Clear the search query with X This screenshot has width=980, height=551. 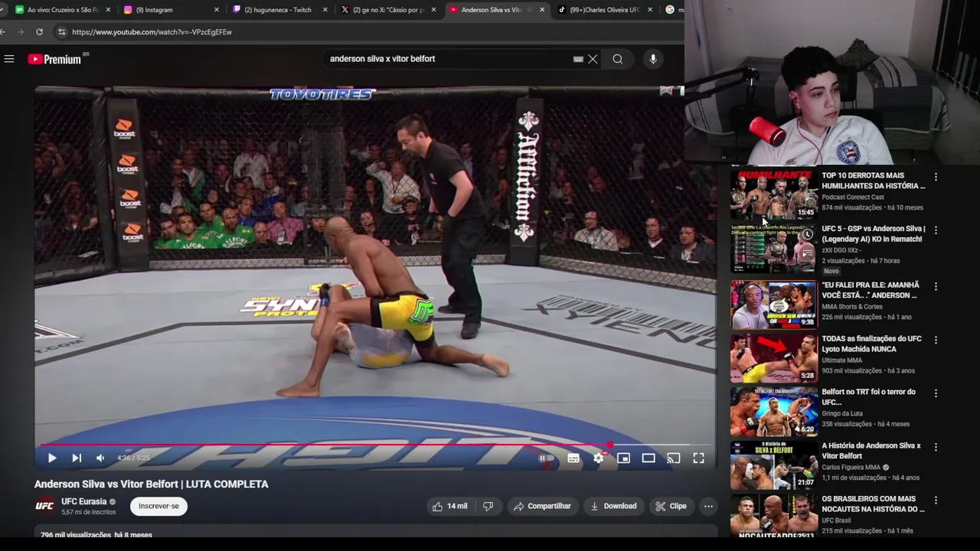click(593, 59)
